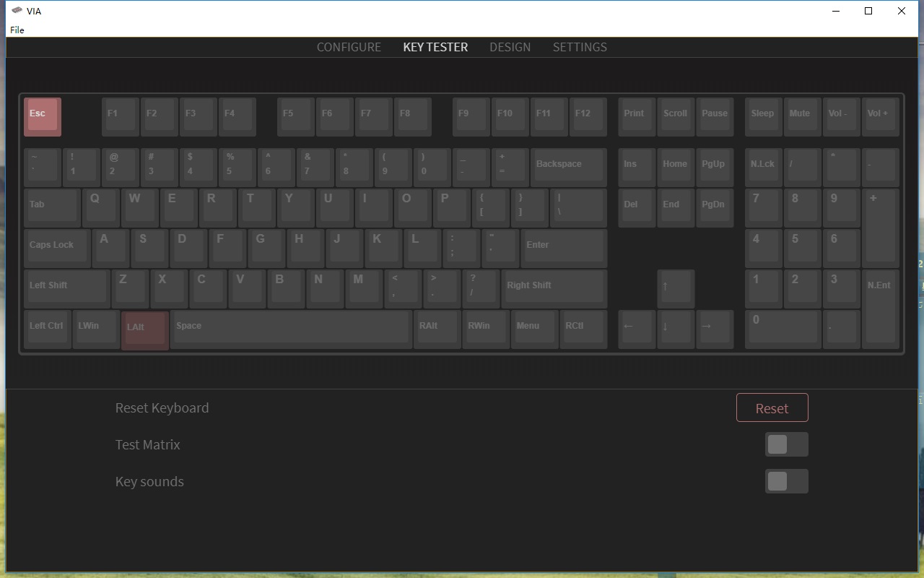Click the RCtl key
The height and width of the screenshot is (578, 924).
pyautogui.click(x=583, y=329)
